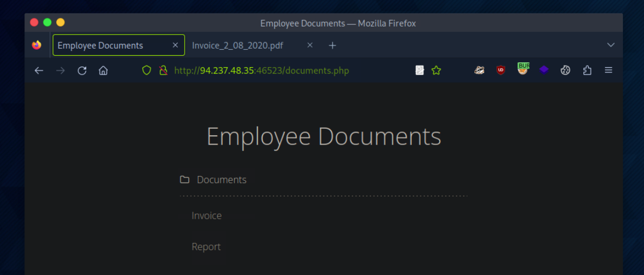Go to the Firefox home page

tap(103, 70)
